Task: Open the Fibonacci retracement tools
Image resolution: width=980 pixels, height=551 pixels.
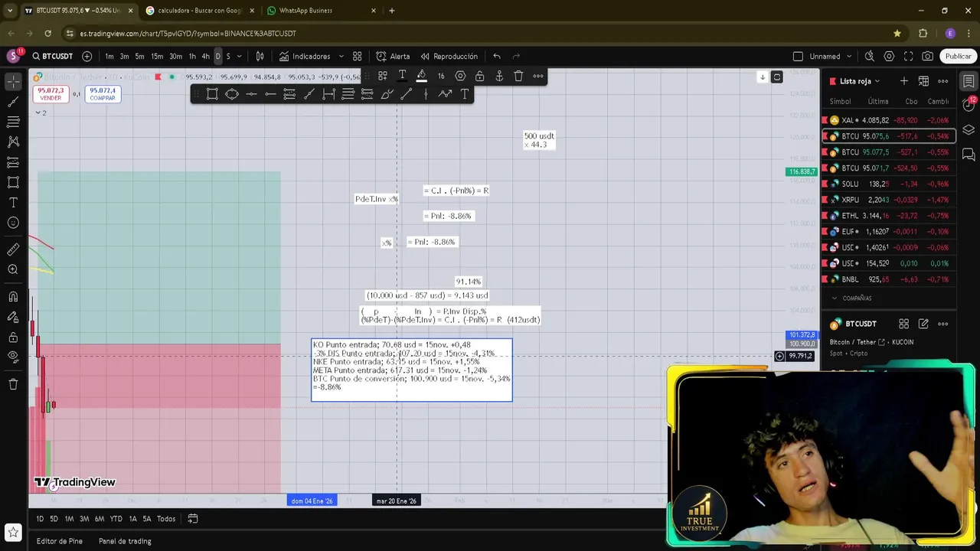Action: pos(13,122)
